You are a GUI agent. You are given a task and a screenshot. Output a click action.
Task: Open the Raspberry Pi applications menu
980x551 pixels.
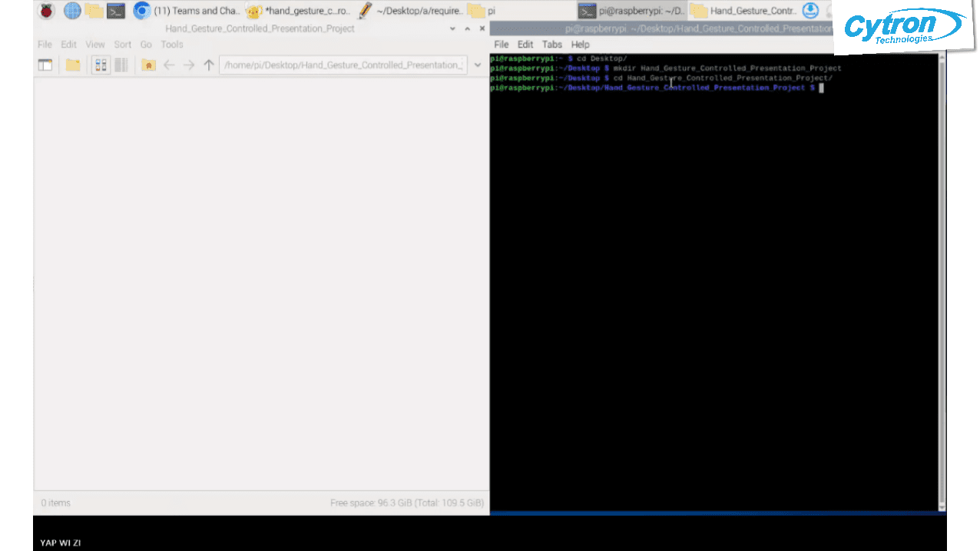pos(47,11)
